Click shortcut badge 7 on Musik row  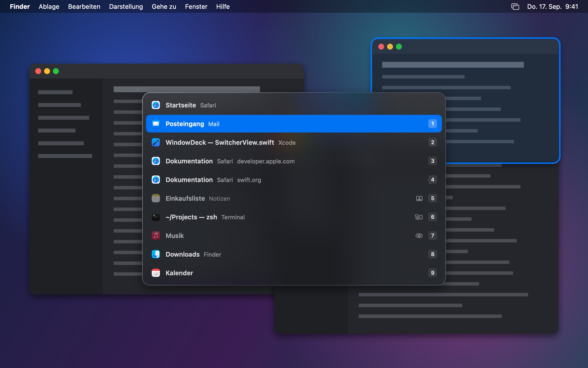[433, 236]
